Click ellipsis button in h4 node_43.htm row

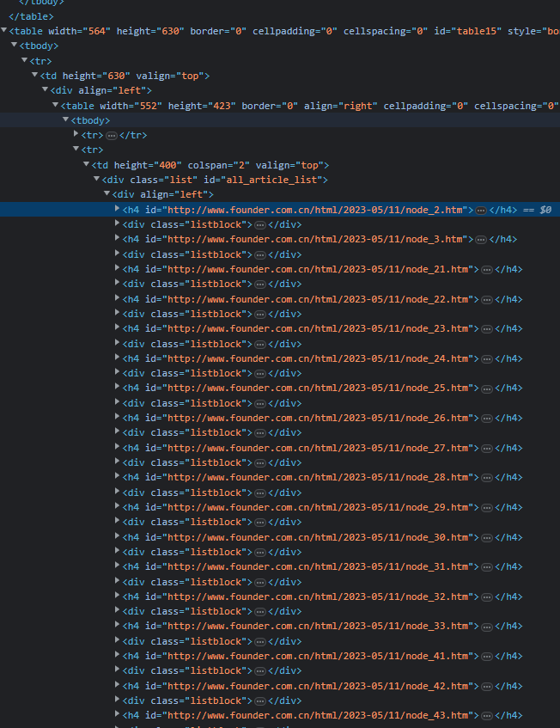487,716
